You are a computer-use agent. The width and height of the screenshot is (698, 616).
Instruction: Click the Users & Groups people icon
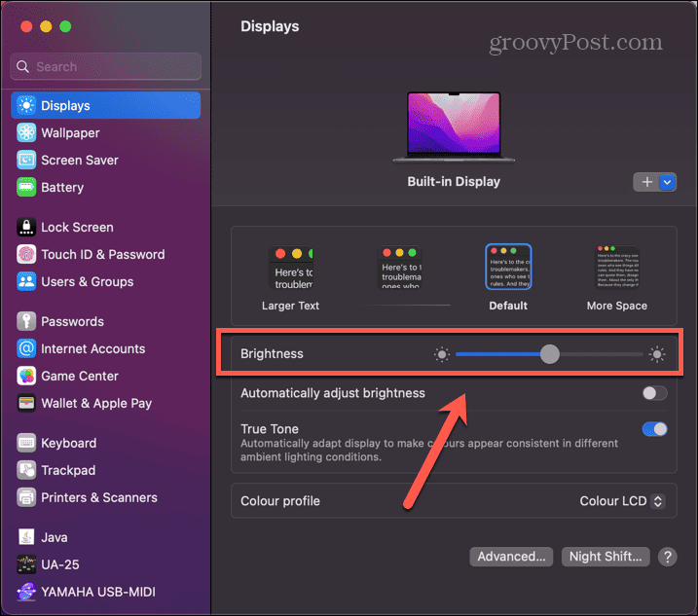click(26, 281)
